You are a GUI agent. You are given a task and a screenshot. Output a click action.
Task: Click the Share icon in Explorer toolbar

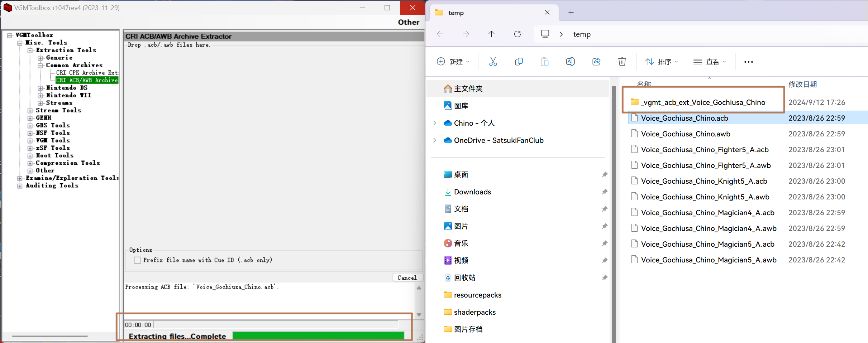[x=596, y=62]
